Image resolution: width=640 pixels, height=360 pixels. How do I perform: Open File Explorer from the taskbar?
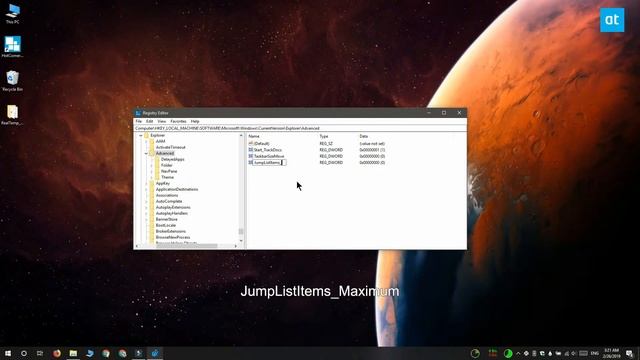point(73,353)
